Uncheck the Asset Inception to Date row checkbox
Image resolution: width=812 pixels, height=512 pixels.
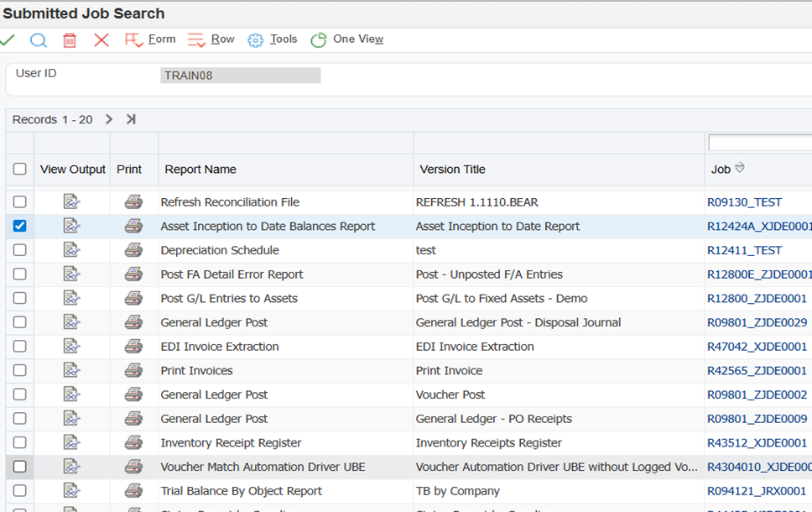[20, 226]
